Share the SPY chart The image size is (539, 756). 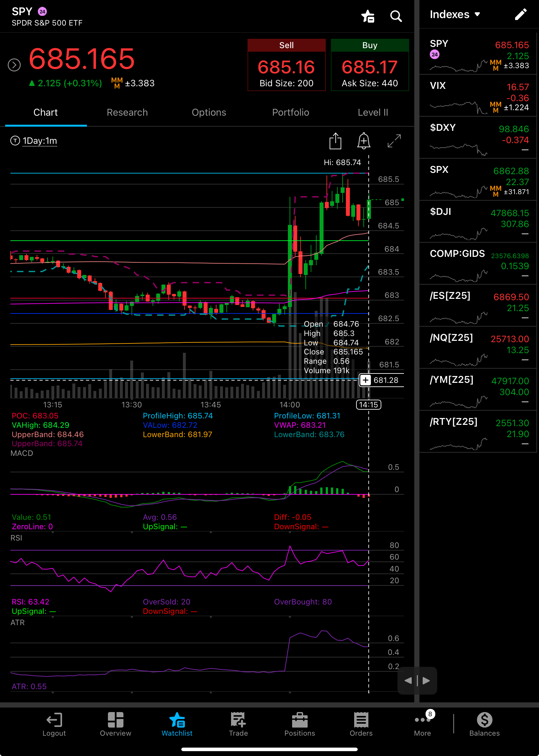pyautogui.click(x=335, y=141)
